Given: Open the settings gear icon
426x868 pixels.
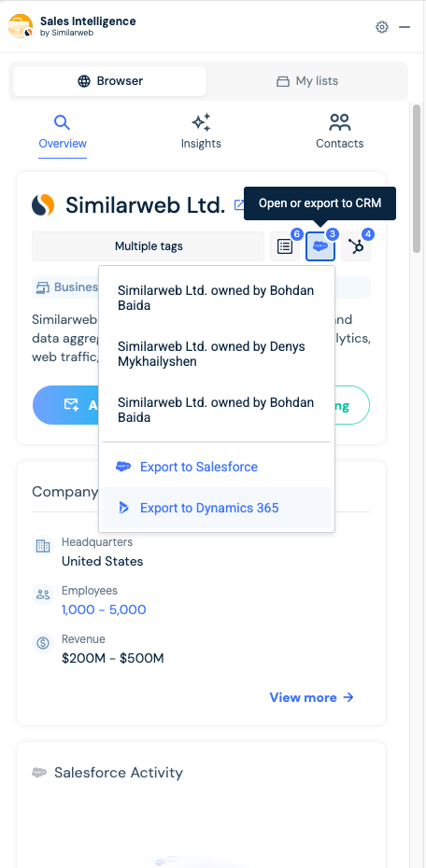Looking at the screenshot, I should coord(382,26).
